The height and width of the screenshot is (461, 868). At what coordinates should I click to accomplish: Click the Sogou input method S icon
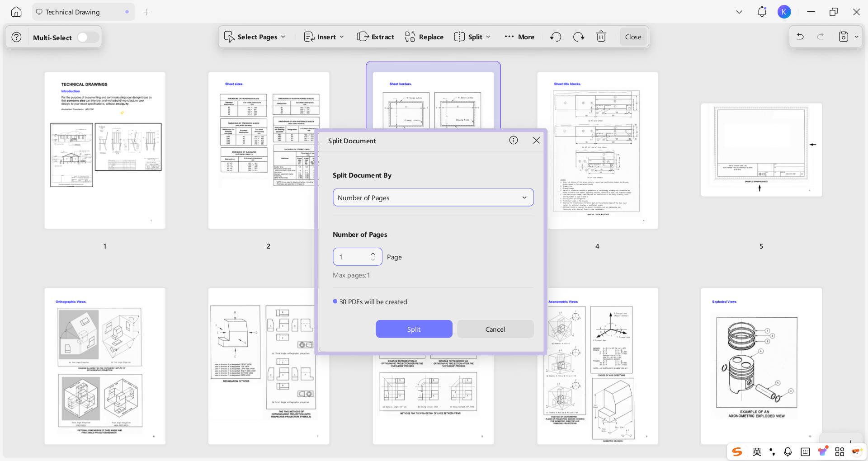click(737, 452)
